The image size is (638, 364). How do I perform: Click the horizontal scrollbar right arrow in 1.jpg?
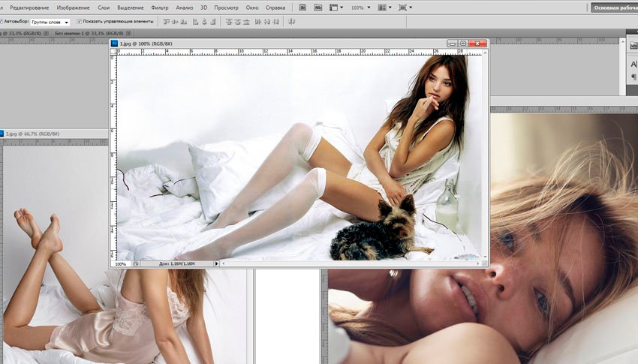[x=479, y=264]
